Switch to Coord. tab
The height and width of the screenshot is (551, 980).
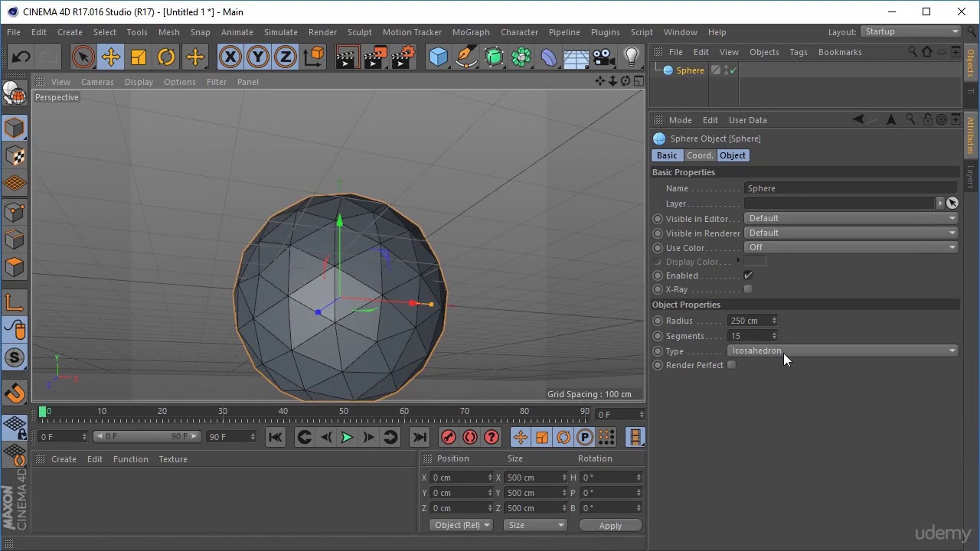(x=699, y=155)
